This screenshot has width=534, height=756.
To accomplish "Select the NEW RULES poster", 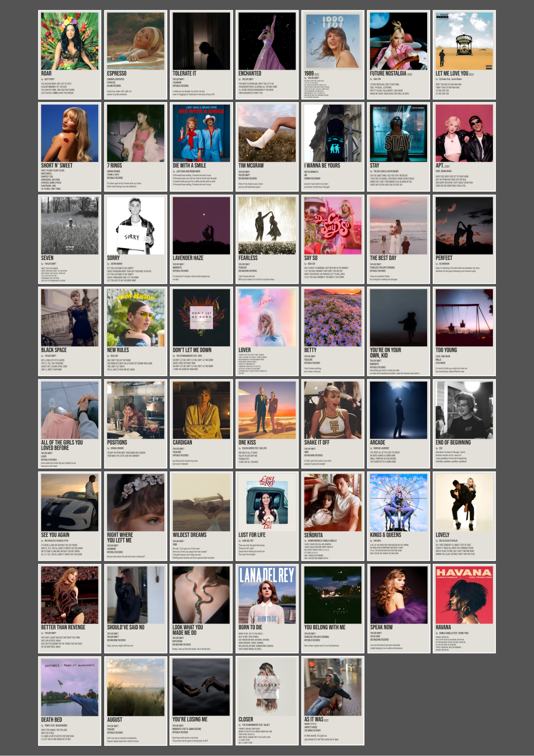I will (x=136, y=332).
